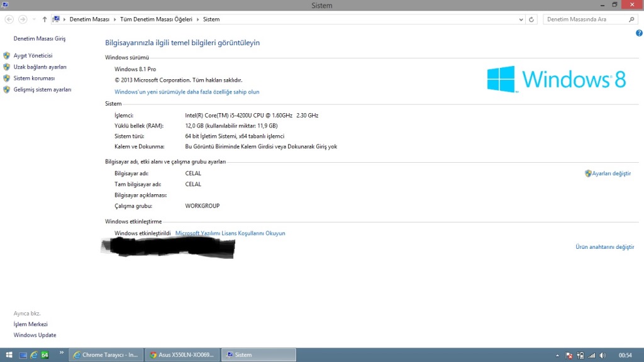This screenshot has height=362, width=644.
Task: Select the text 64 bit İşletim Sistemi
Action: (209, 136)
